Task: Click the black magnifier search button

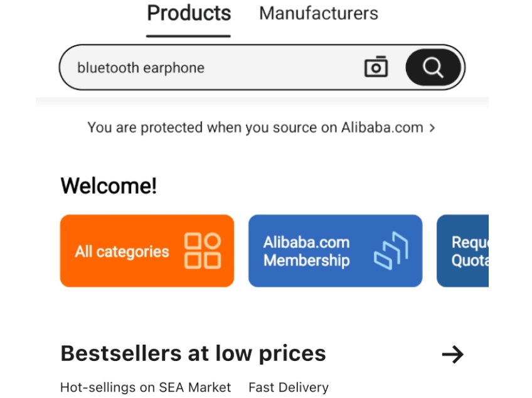Action: coord(434,67)
